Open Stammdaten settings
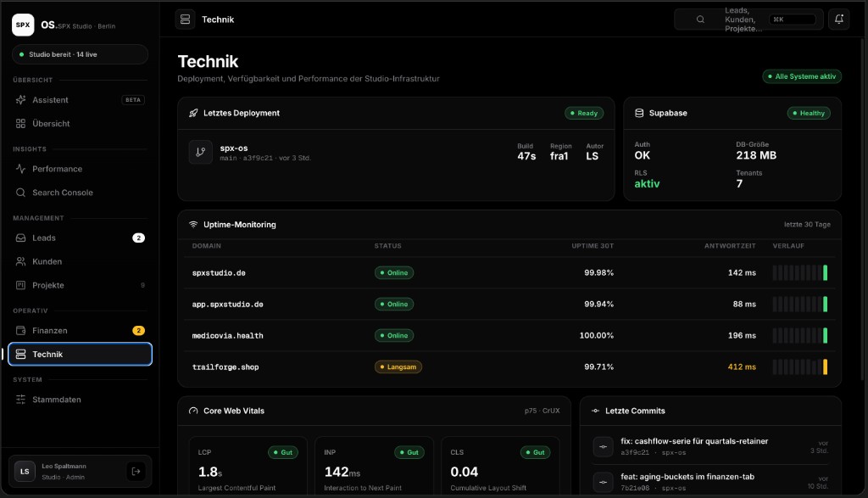This screenshot has height=498, width=868. pyautogui.click(x=81, y=400)
